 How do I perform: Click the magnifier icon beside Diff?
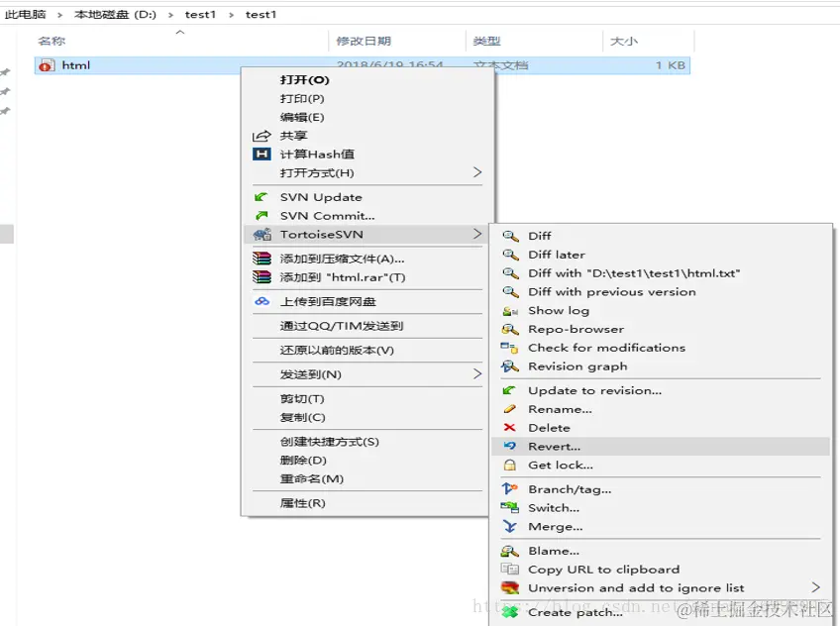pyautogui.click(x=510, y=236)
